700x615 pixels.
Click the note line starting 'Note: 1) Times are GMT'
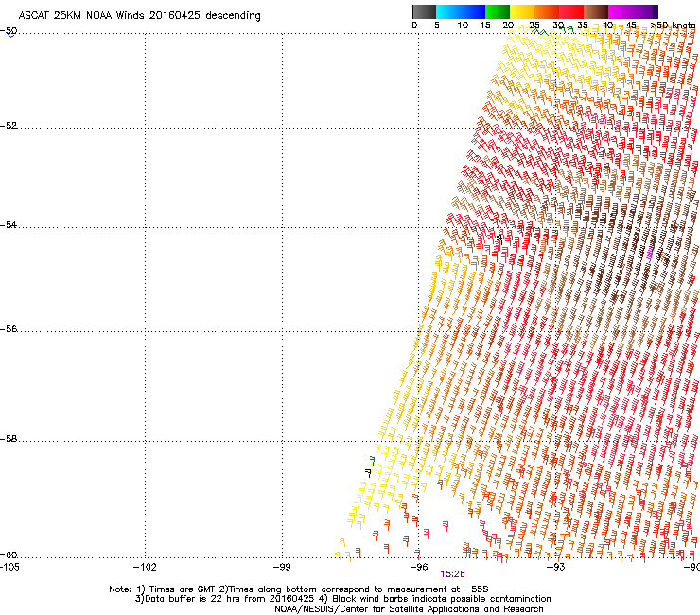pyautogui.click(x=299, y=589)
